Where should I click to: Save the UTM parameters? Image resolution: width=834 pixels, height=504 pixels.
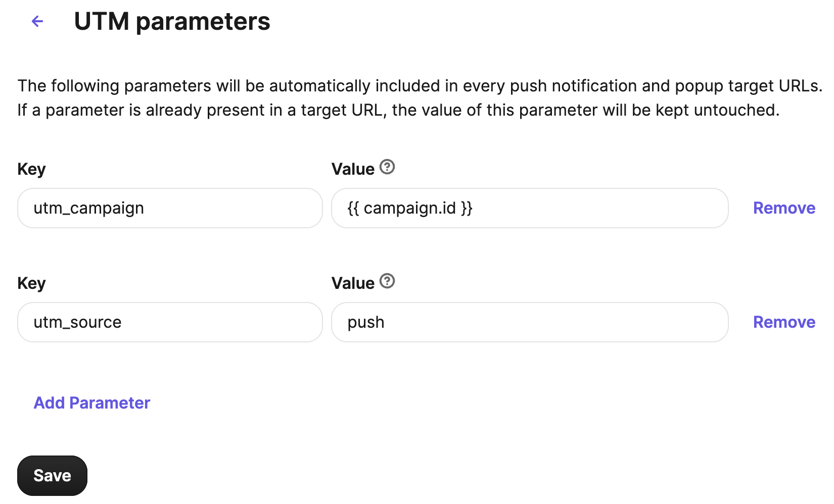pos(52,476)
